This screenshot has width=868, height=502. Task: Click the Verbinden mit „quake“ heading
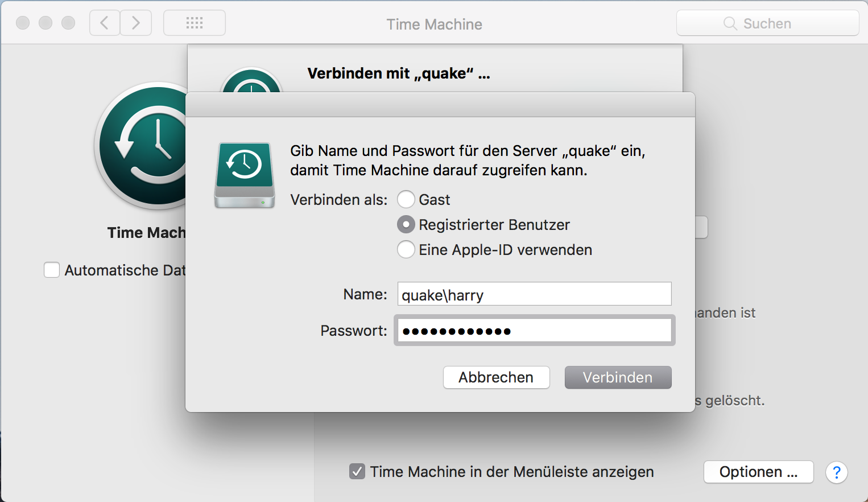pyautogui.click(x=399, y=73)
